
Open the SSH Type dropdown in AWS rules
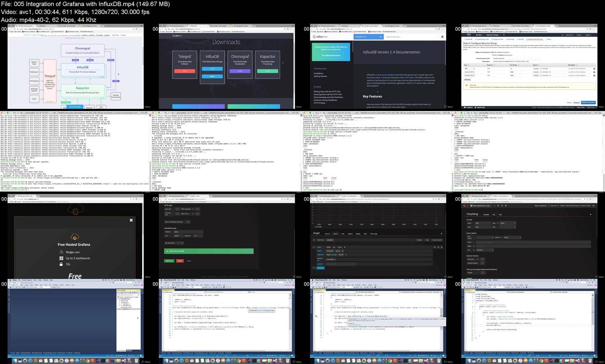pyautogui.click(x=470, y=68)
